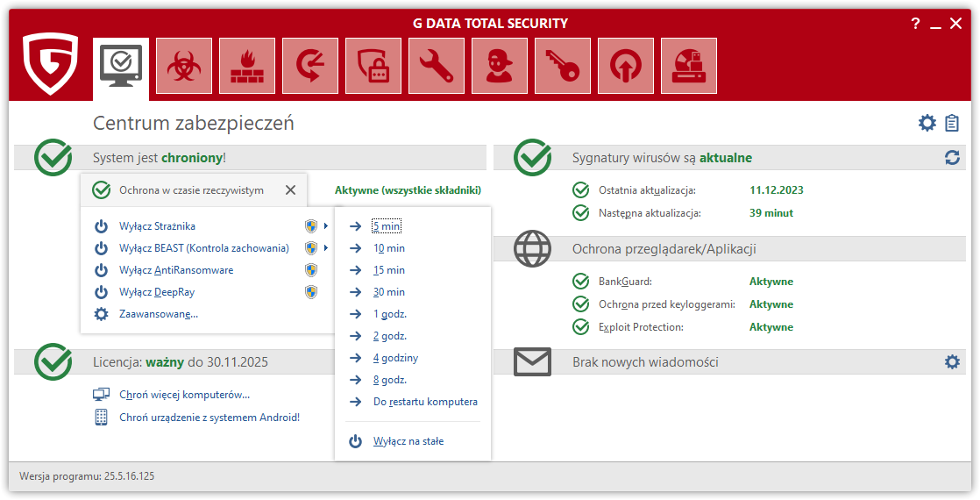This screenshot has height=500, width=980.
Task: Open the protocols clipboard icon
Action: 952,123
